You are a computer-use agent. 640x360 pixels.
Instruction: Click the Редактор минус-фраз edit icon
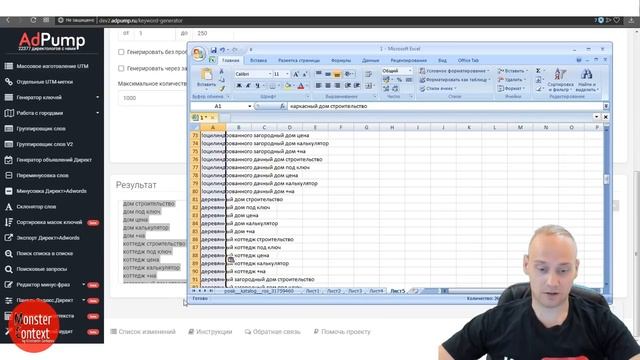click(x=9, y=285)
